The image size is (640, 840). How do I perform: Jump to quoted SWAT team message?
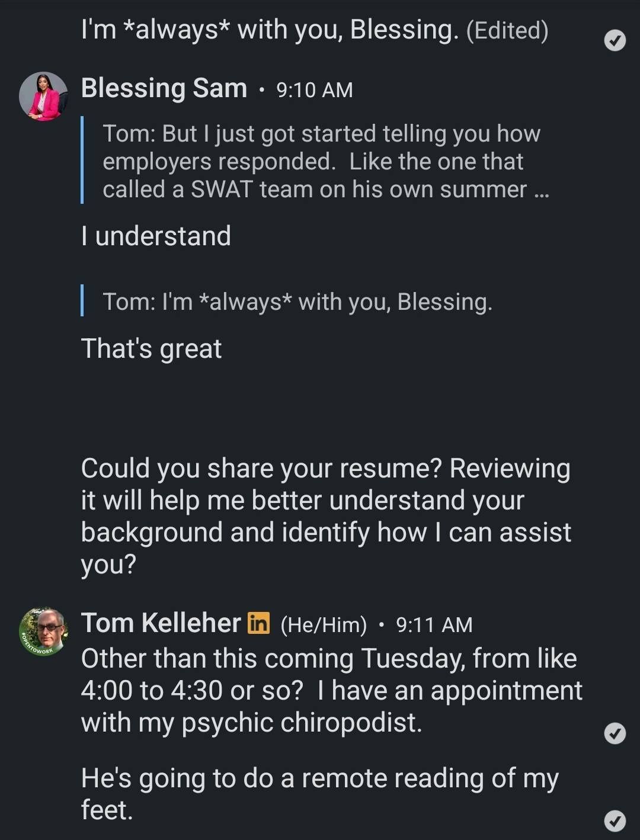(321, 161)
